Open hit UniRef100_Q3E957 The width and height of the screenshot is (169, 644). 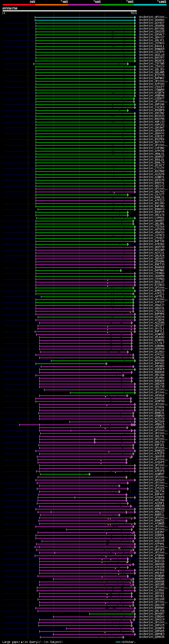(x=152, y=532)
